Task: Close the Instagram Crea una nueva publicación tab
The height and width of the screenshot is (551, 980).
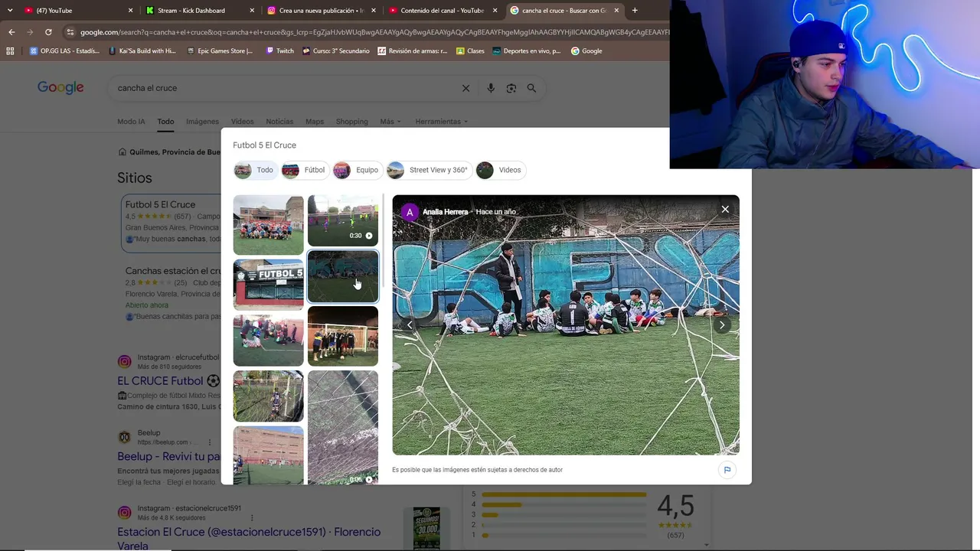Action: click(374, 11)
